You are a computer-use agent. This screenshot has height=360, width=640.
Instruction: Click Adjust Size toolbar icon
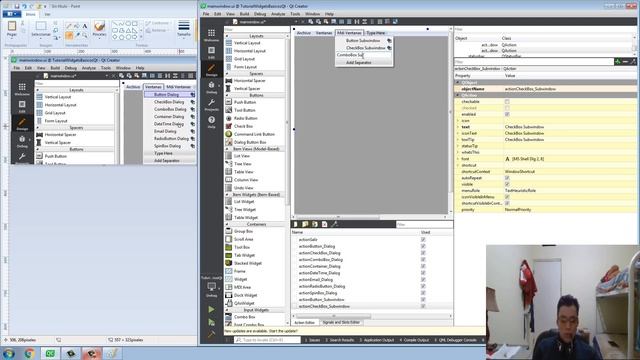click(x=395, y=22)
